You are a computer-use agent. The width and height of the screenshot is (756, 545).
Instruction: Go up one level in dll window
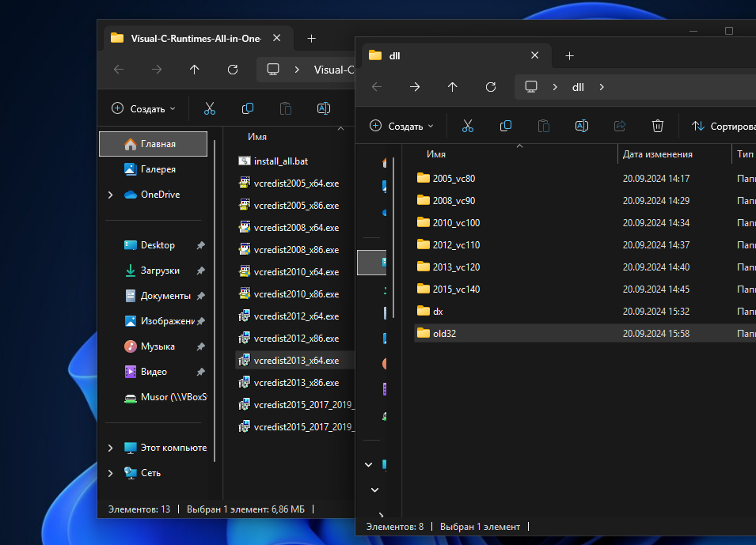[x=452, y=87]
